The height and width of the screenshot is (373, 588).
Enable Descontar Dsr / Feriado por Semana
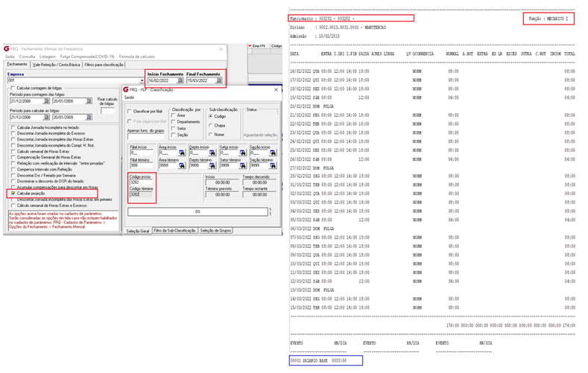coord(13,175)
